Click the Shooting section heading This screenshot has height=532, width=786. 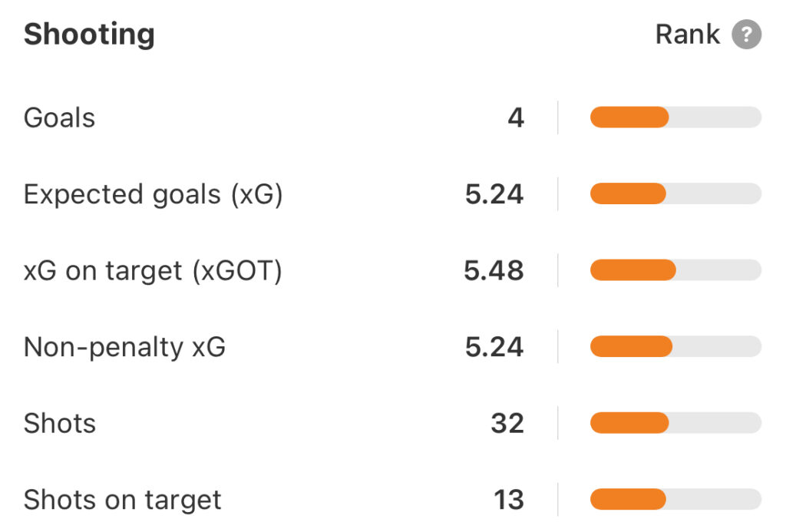point(89,35)
